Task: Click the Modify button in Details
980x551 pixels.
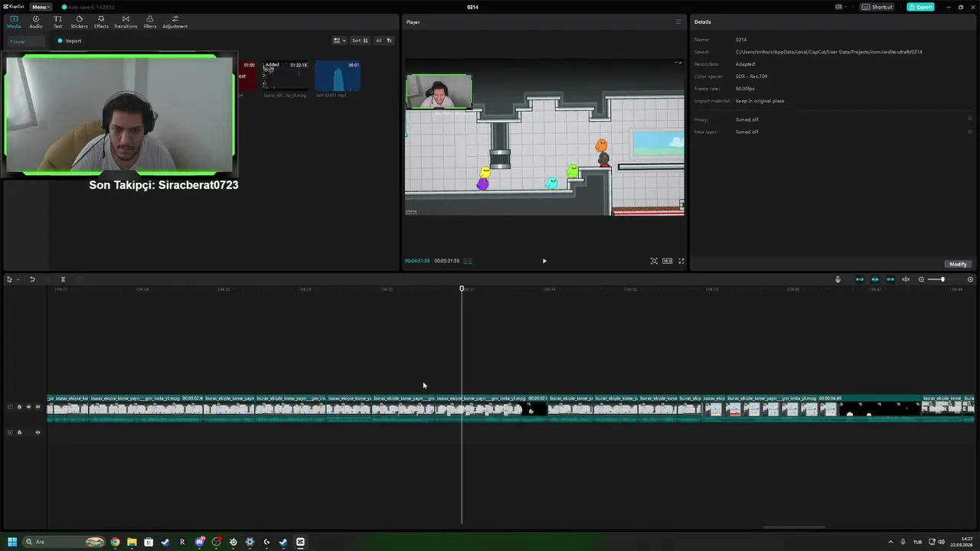Action: tap(958, 264)
